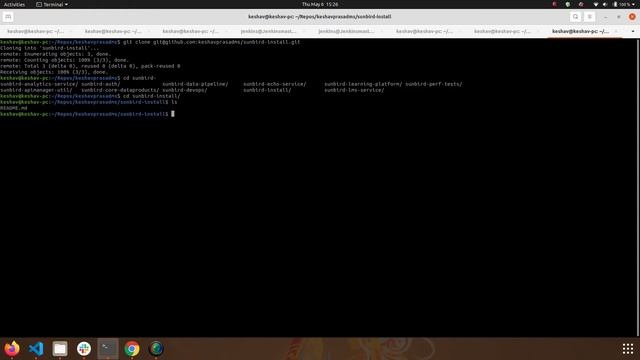
Task: Open the globe app in dock
Action: (x=156, y=349)
